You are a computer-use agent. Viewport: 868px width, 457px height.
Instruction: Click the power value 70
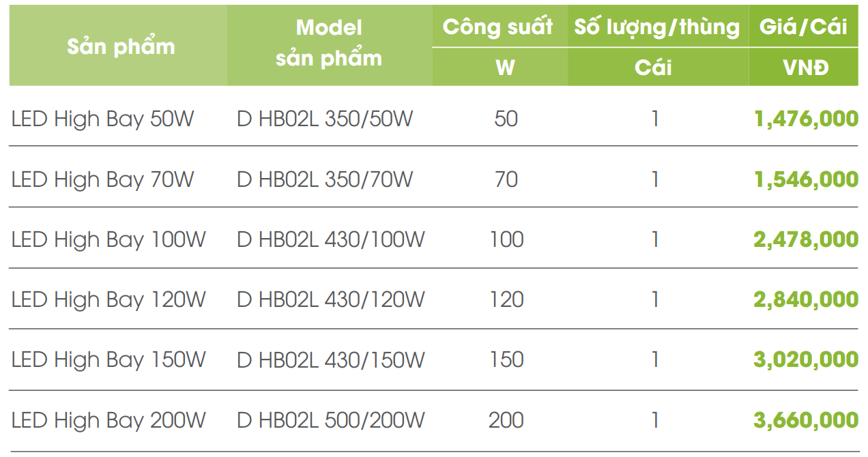coord(506,179)
